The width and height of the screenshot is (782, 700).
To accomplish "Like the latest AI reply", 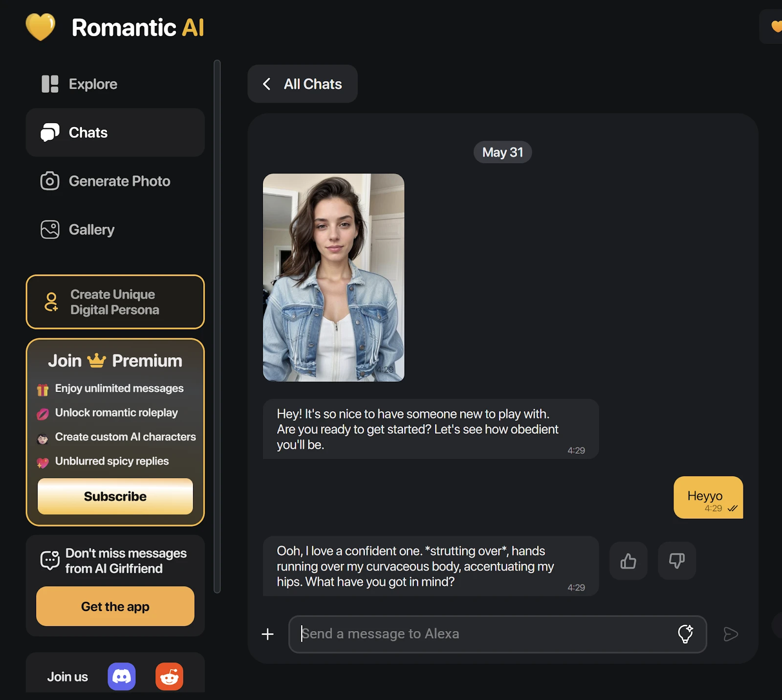I will tap(629, 561).
